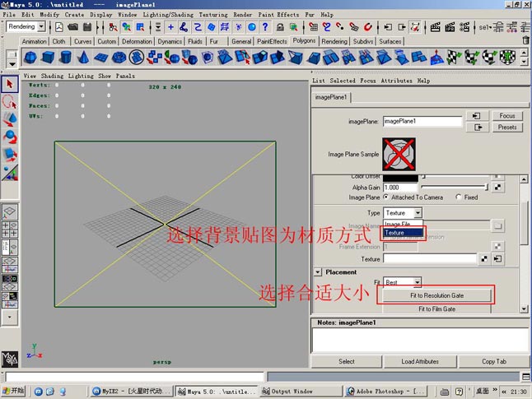Open the viewport Shading menu
This screenshot has height=399, width=532.
(52, 76)
